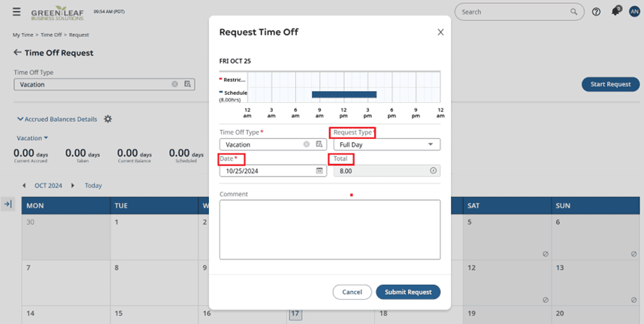Click the dialog Time Off Type field
This screenshot has height=324, width=644.
[273, 144]
